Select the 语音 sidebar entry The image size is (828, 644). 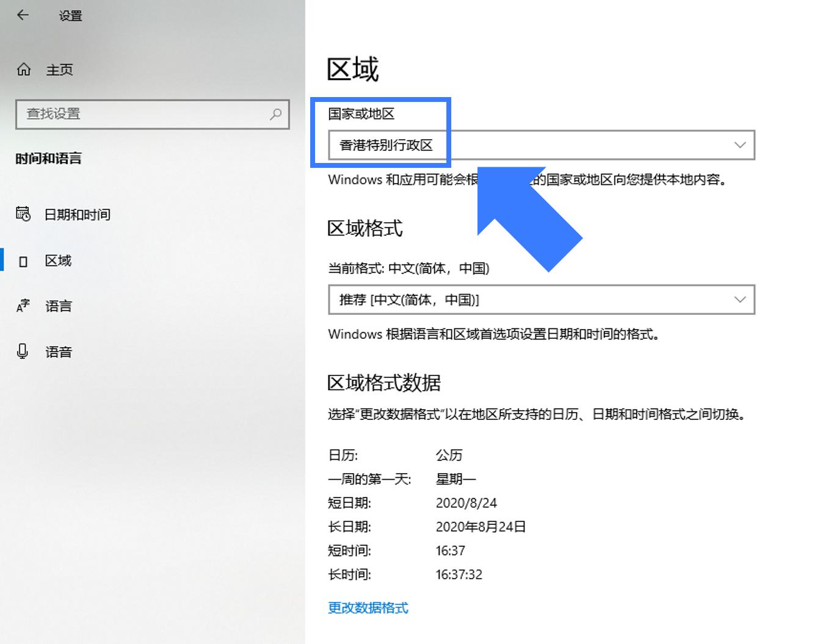(58, 352)
